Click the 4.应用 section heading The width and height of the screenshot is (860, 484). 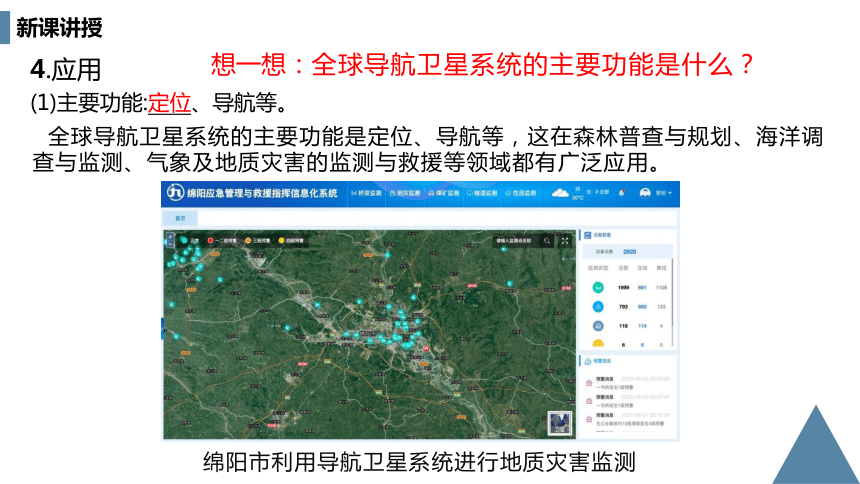pyautogui.click(x=66, y=70)
